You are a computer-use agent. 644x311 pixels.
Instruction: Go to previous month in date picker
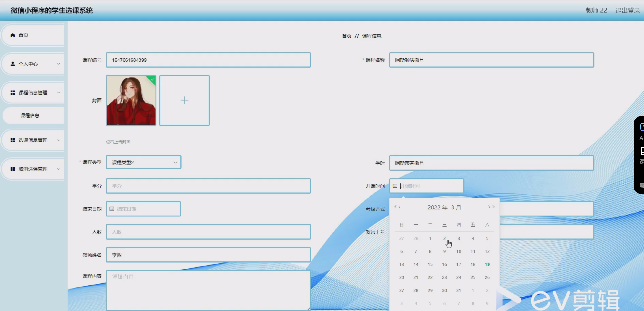pos(400,207)
